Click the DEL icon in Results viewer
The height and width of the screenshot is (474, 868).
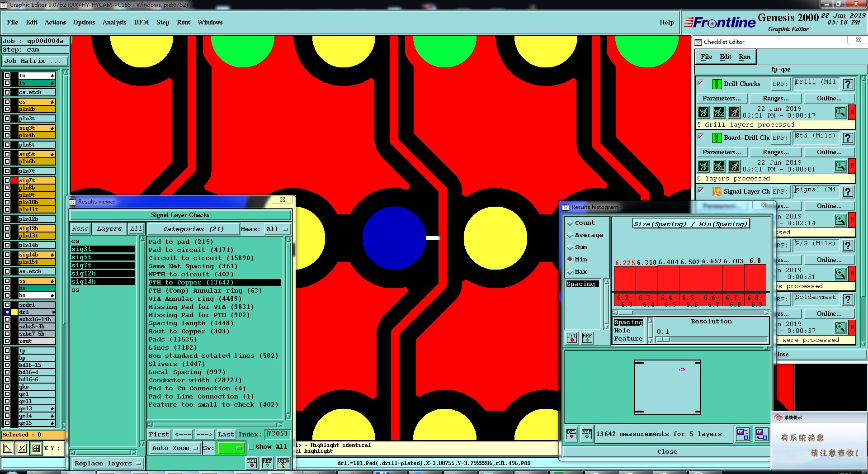[x=252, y=463]
